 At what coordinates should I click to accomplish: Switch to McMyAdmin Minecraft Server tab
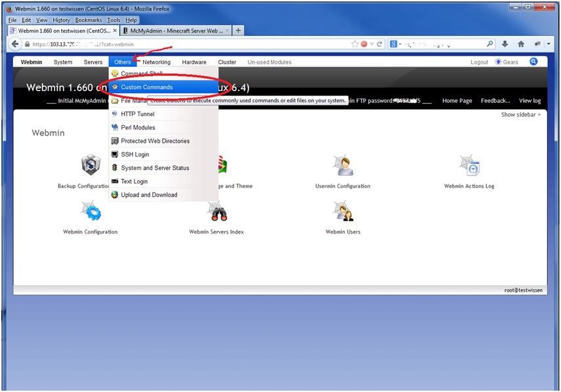click(176, 31)
